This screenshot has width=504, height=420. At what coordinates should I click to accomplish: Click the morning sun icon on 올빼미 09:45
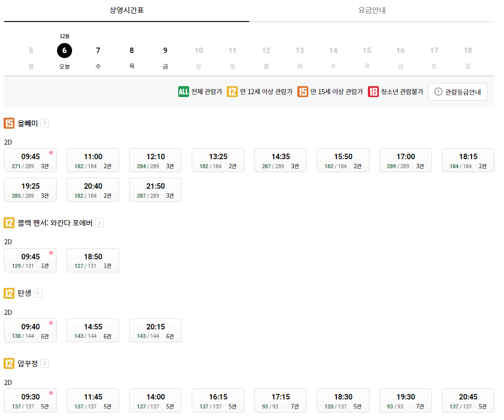click(51, 153)
